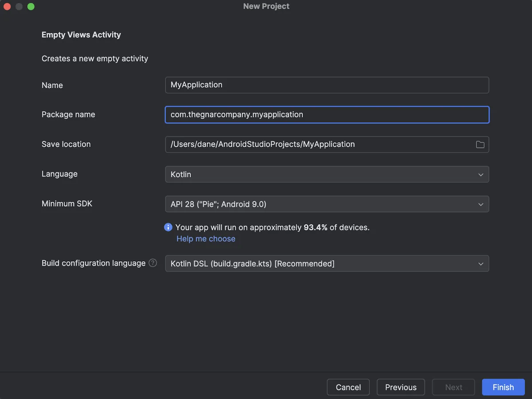Click the Build configuration language help icon
The image size is (532, 399).
click(153, 263)
